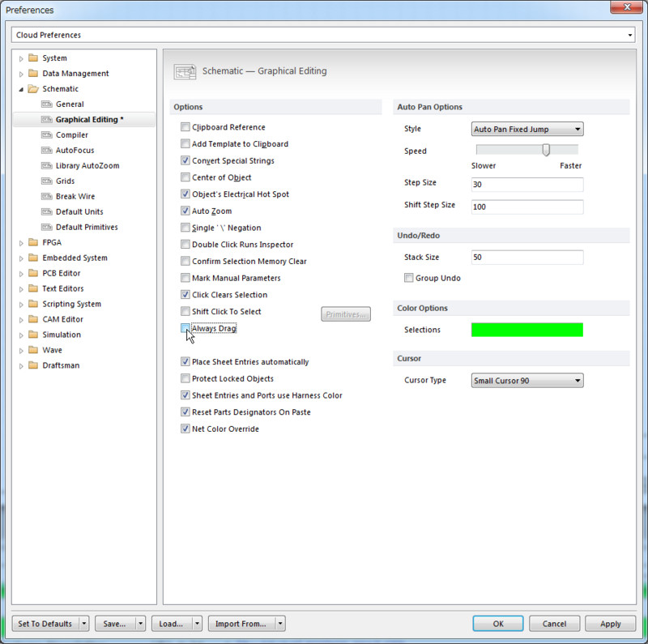Viewport: 648px width, 644px height.
Task: Open the Import From dropdown arrow
Action: (280, 623)
